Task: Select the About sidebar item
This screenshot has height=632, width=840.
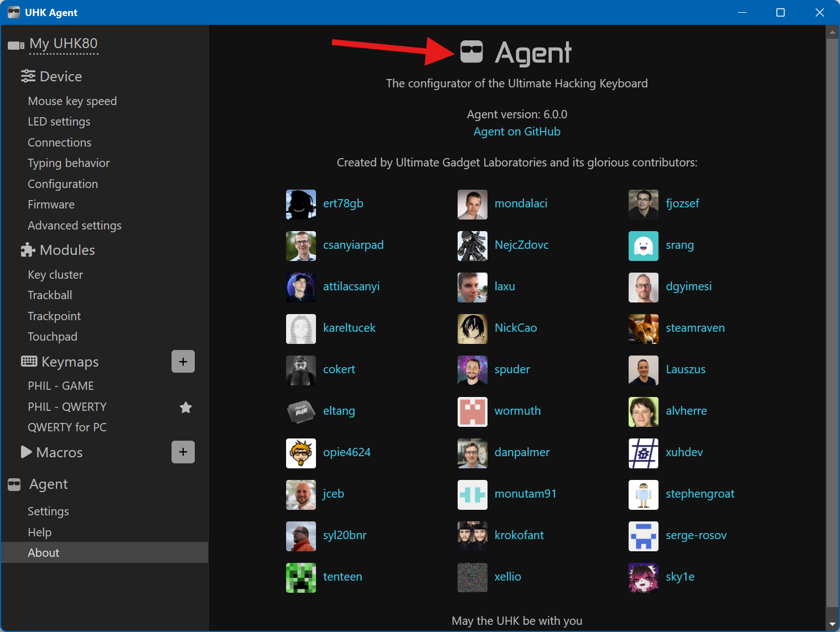Action: [105, 552]
